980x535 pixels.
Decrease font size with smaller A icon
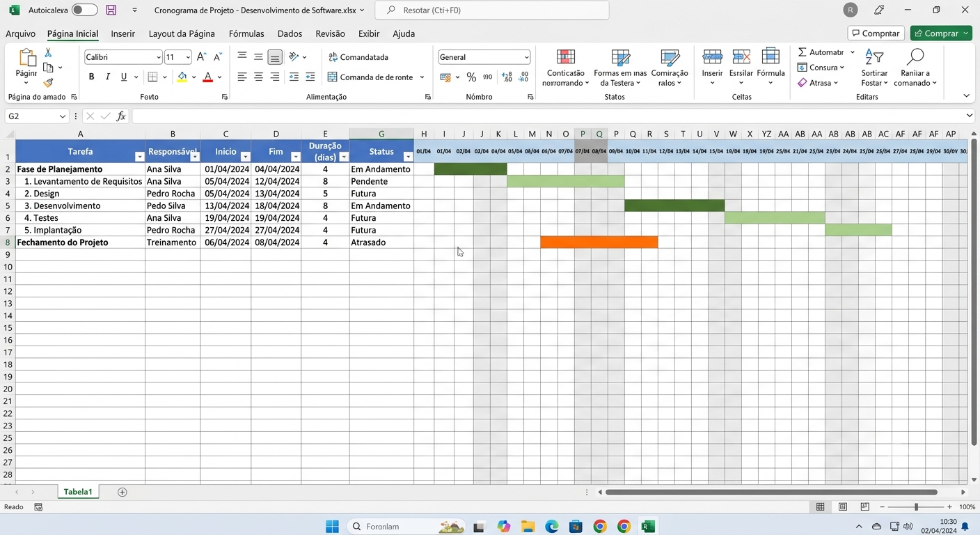(218, 57)
